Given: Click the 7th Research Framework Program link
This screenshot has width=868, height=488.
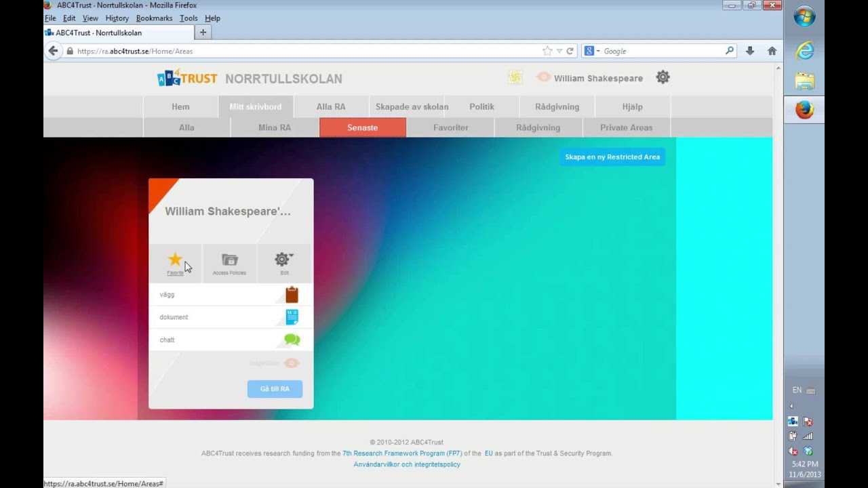Looking at the screenshot, I should pyautogui.click(x=402, y=453).
